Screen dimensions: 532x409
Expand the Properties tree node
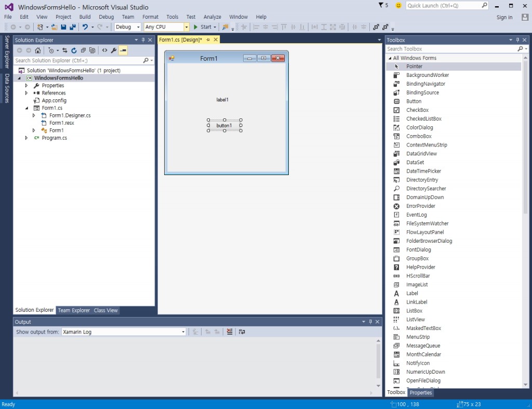tap(26, 86)
